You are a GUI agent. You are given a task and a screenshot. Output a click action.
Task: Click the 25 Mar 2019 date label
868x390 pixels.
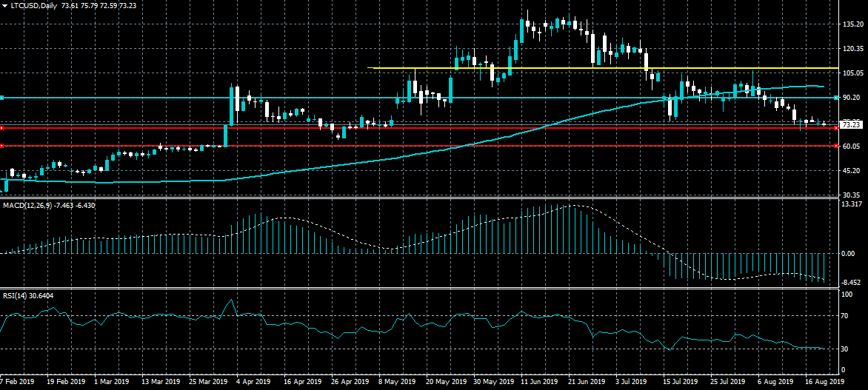[x=208, y=382]
